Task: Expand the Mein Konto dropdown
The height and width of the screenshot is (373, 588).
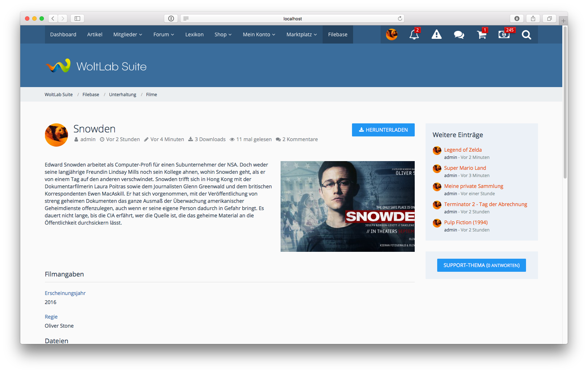Action: [259, 34]
